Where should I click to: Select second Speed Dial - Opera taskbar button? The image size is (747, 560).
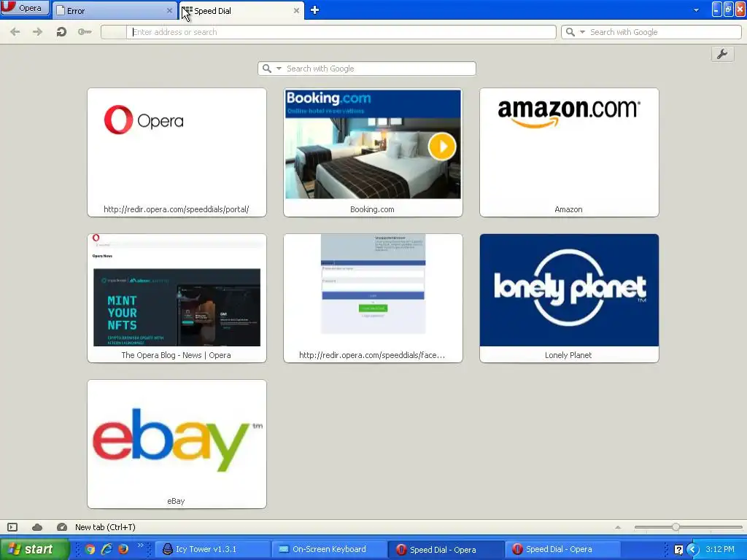point(562,549)
